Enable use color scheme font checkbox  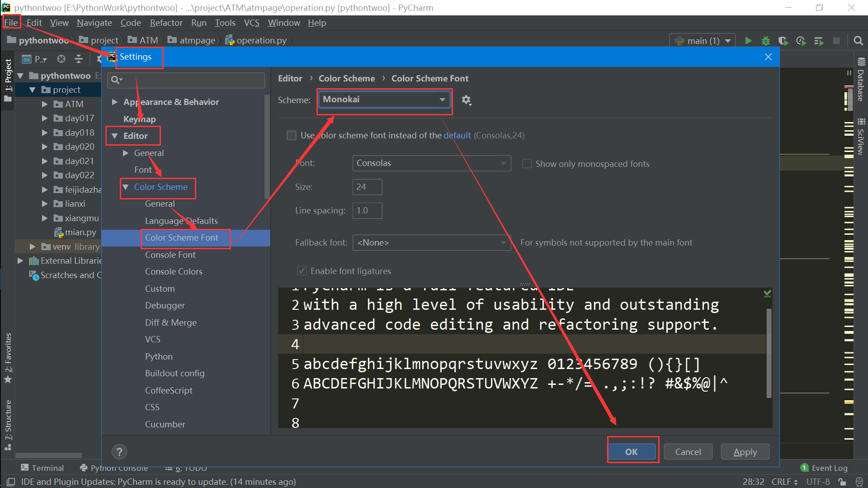tap(292, 136)
